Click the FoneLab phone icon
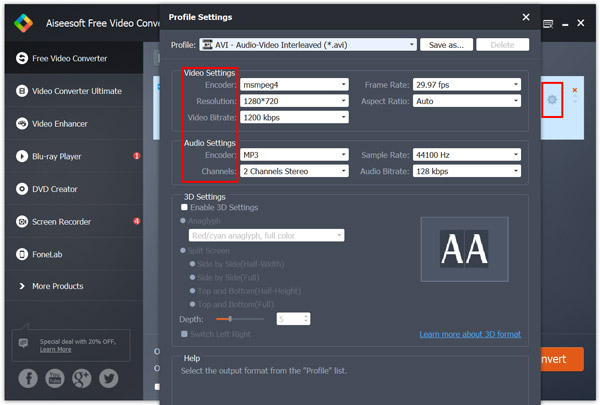 [x=22, y=254]
